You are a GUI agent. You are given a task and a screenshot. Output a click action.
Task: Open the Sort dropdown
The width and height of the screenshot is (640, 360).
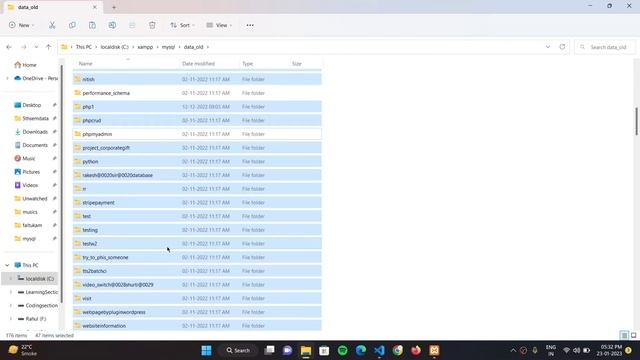click(182, 25)
